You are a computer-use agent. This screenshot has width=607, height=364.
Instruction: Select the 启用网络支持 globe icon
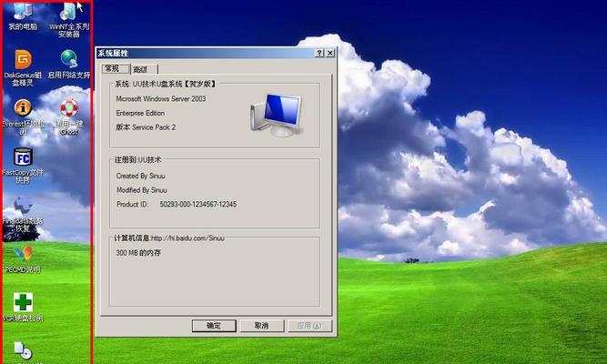click(69, 64)
